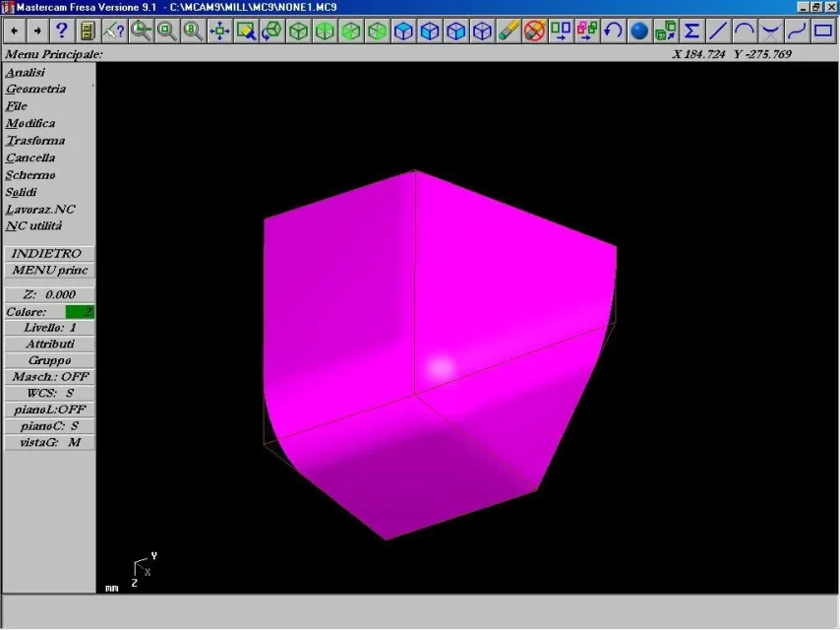Open the Solidi menu
840x630 pixels.
(22, 192)
